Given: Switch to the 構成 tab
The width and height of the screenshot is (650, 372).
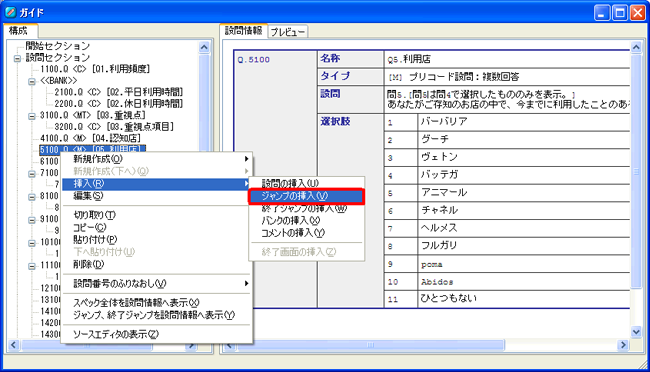Looking at the screenshot, I should click(19, 31).
